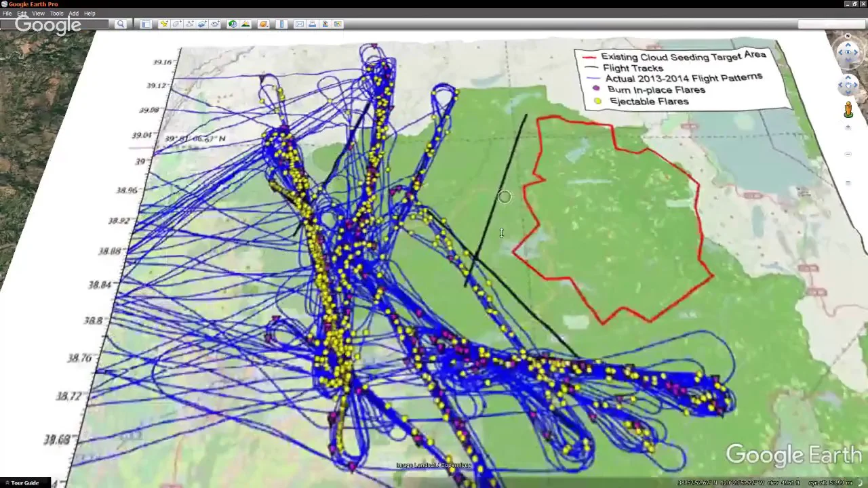
Task: Click the Print icon
Action: (312, 24)
